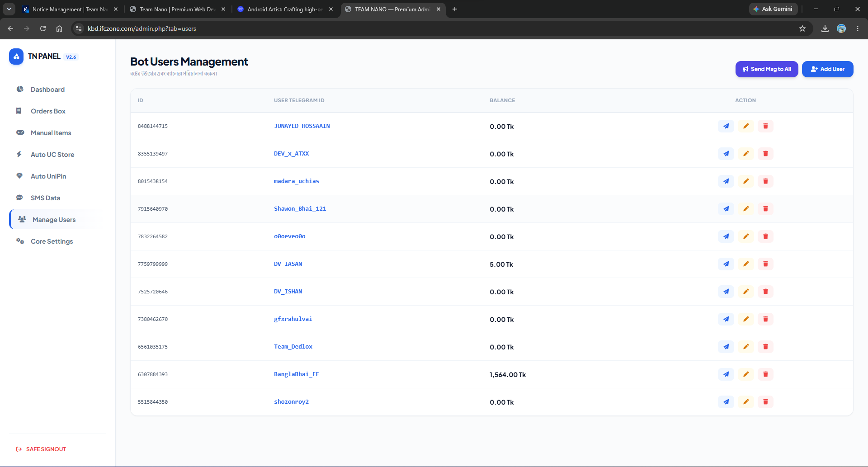
Task: Edit user JUNAYED_HOSSAAIN with pencil icon
Action: coord(746,126)
